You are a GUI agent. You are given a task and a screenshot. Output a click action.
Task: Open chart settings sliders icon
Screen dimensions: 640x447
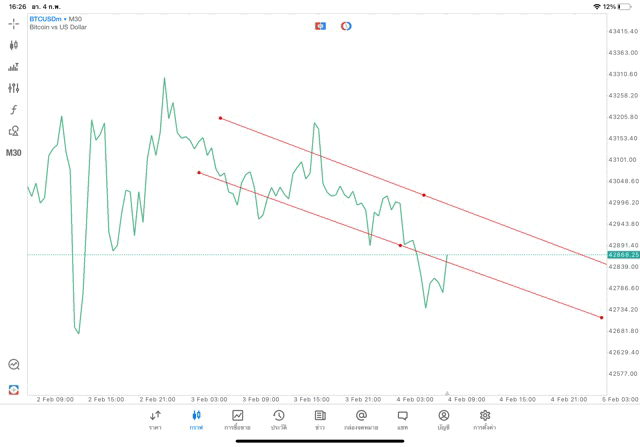(x=14, y=88)
